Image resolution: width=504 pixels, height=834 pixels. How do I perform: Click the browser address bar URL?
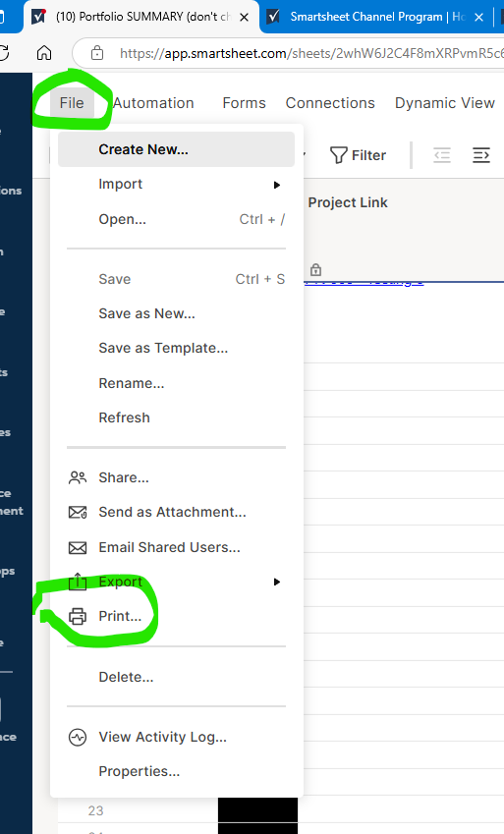coord(310,53)
